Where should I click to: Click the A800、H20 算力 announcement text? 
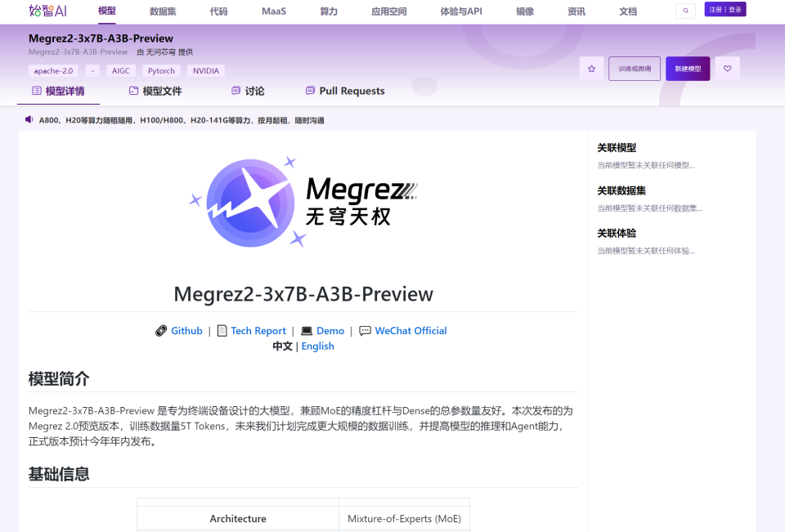[x=182, y=120]
